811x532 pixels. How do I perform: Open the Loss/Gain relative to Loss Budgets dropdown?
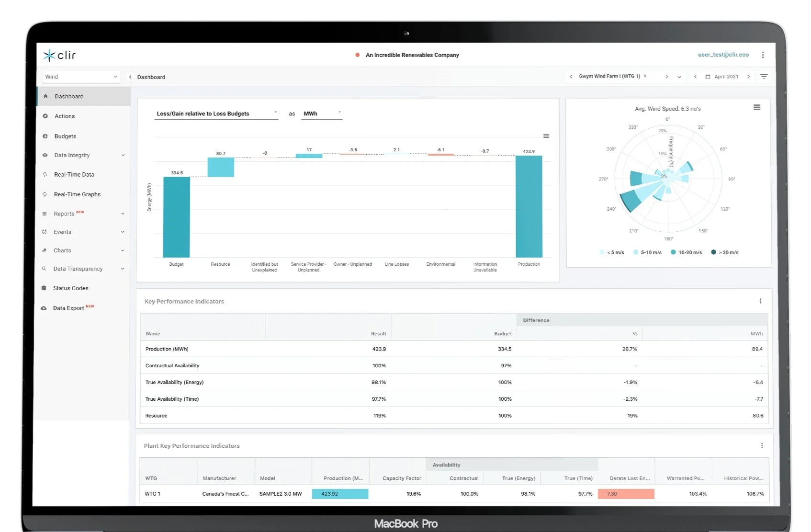click(x=216, y=113)
